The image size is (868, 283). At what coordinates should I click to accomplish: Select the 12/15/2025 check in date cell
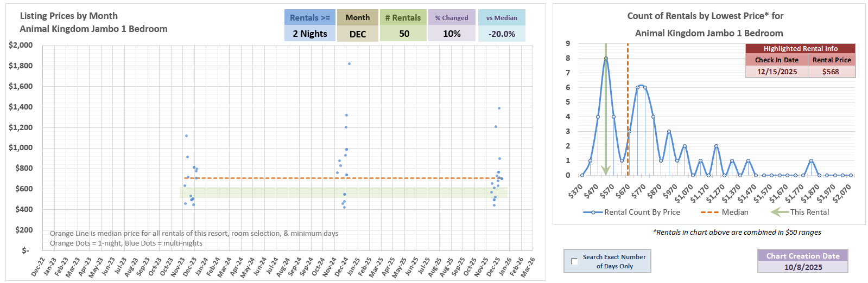click(777, 72)
